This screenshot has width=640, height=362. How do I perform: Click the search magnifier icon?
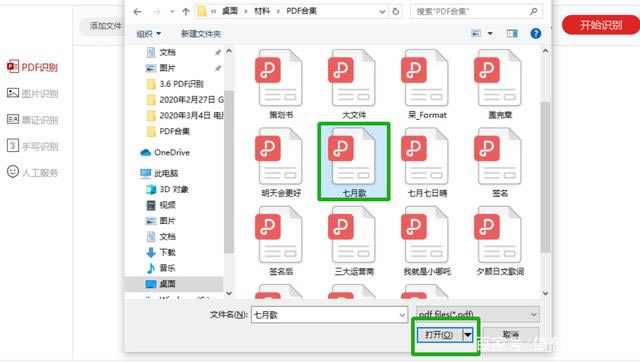pyautogui.click(x=533, y=11)
